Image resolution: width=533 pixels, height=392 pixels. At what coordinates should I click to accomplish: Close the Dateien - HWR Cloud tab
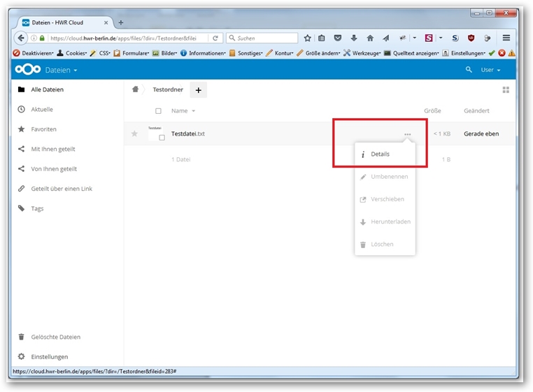[x=106, y=23]
